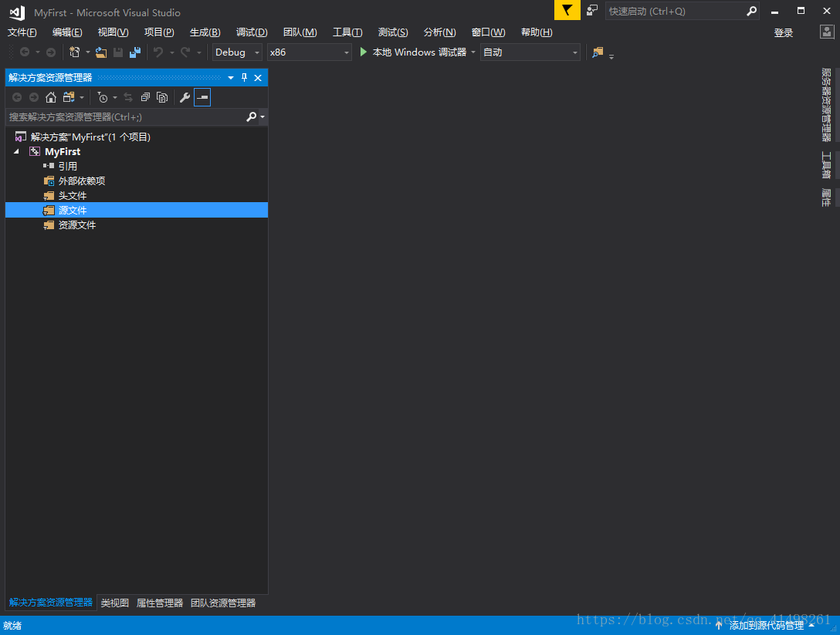
Task: Open the 视图(V) menu
Action: (113, 32)
